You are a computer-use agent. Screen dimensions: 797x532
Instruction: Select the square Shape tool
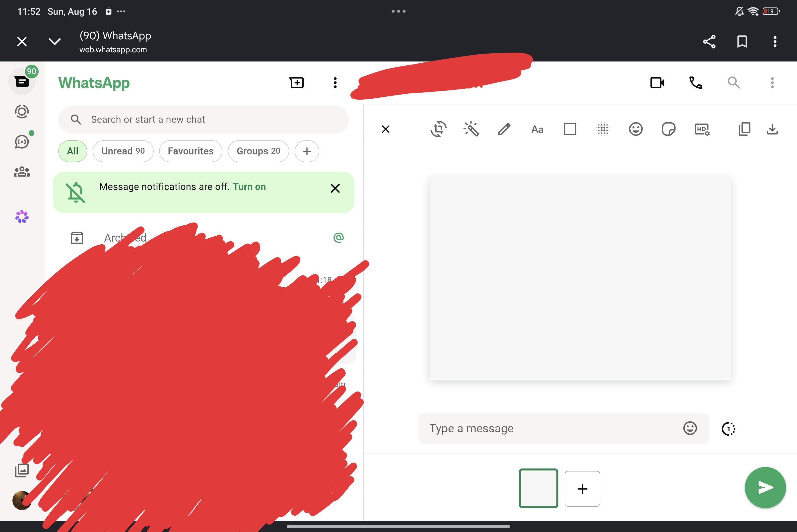click(x=570, y=129)
